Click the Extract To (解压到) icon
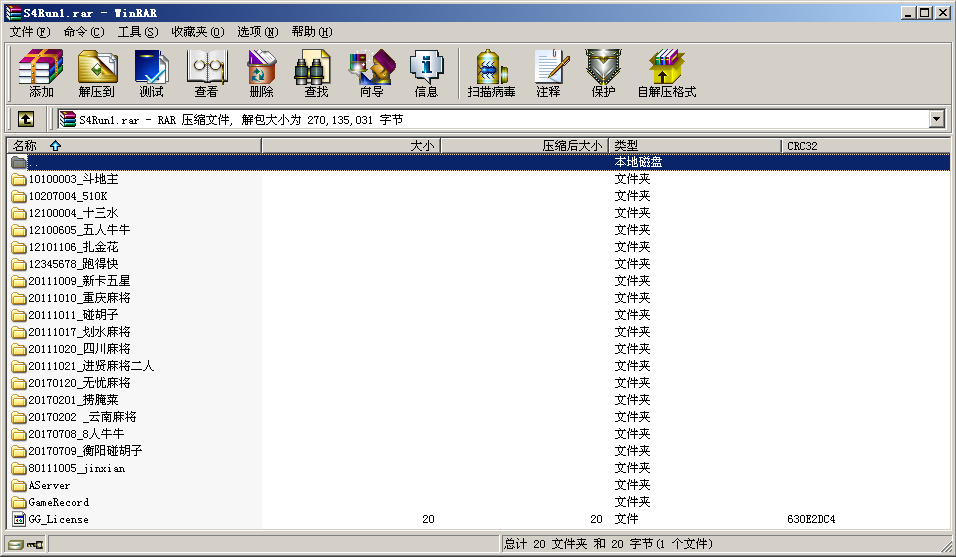Viewport: 956px width, 557px height. coord(97,74)
